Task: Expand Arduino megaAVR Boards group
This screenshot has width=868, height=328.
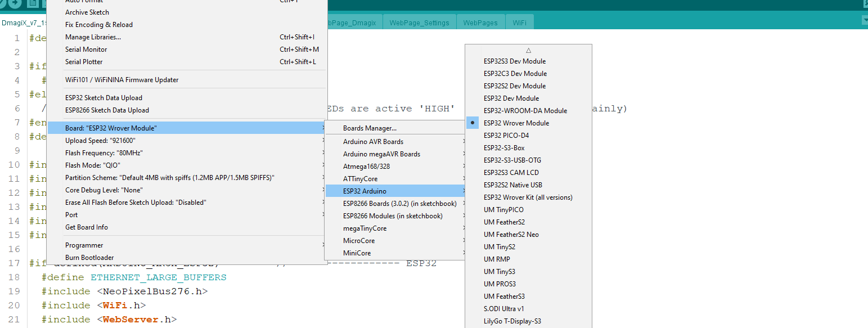Action: click(396, 154)
